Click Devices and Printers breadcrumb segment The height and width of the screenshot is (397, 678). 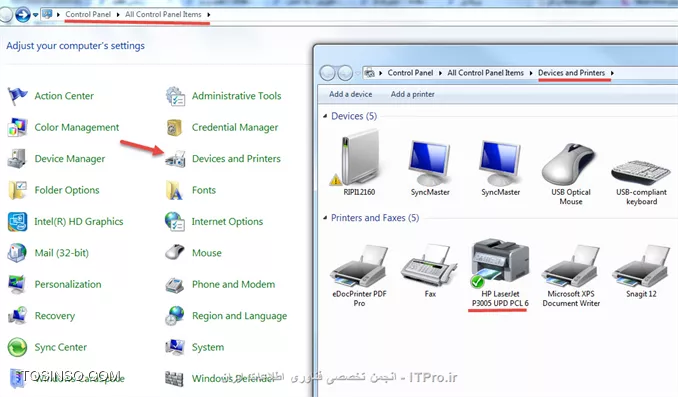click(x=571, y=73)
